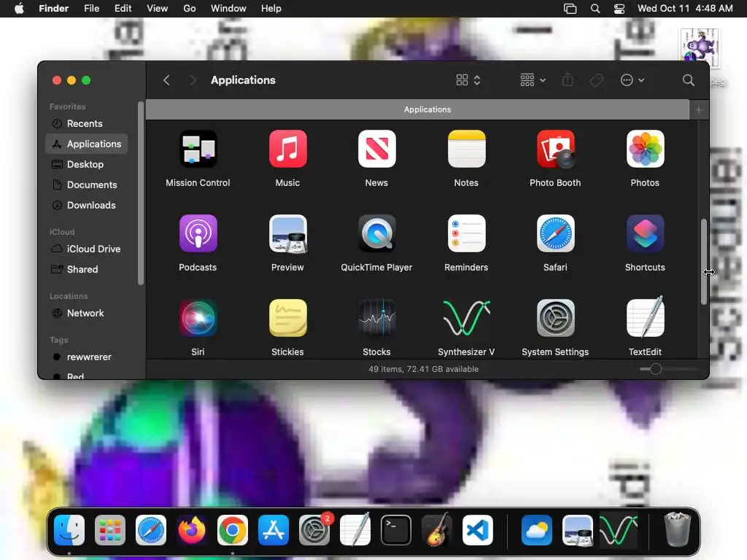The height and width of the screenshot is (560, 747).
Task: Open iCloud Drive in the sidebar
Action: tap(86, 249)
